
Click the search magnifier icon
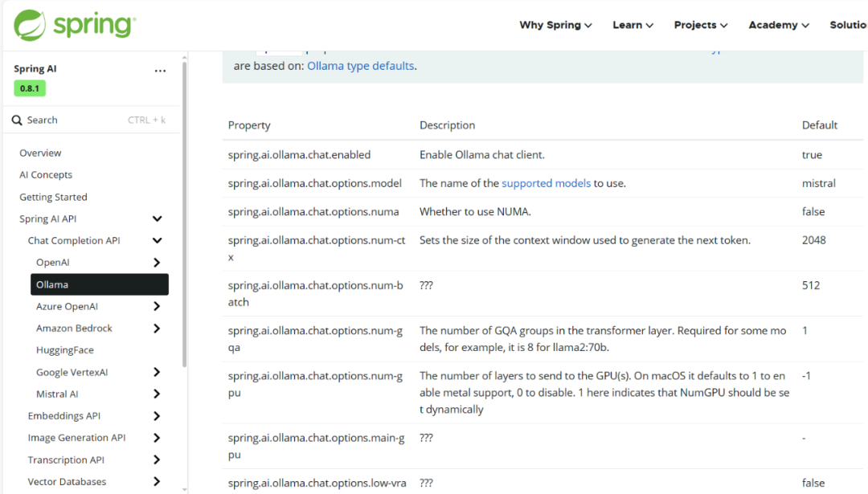point(17,120)
